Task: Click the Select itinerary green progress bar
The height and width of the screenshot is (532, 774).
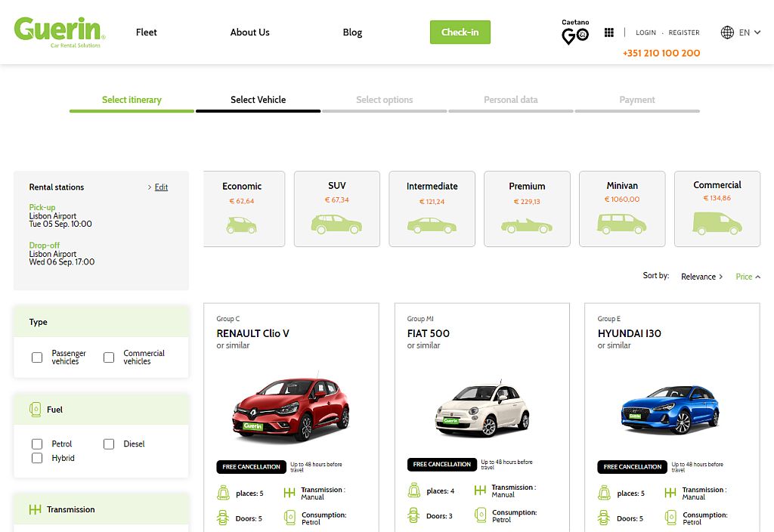Action: [131, 110]
